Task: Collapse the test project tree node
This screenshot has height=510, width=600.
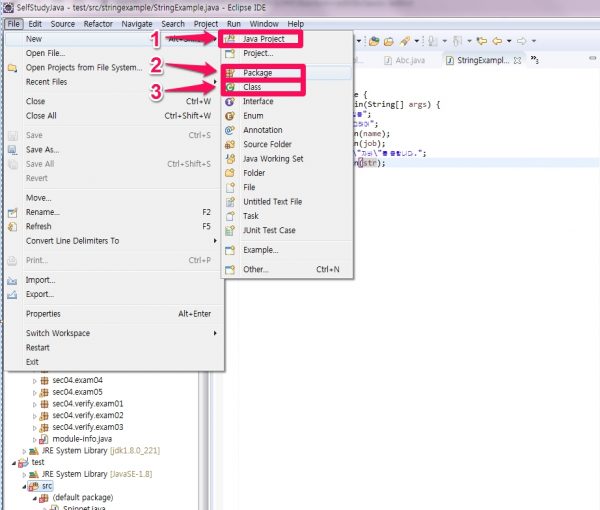Action: [x=13, y=463]
